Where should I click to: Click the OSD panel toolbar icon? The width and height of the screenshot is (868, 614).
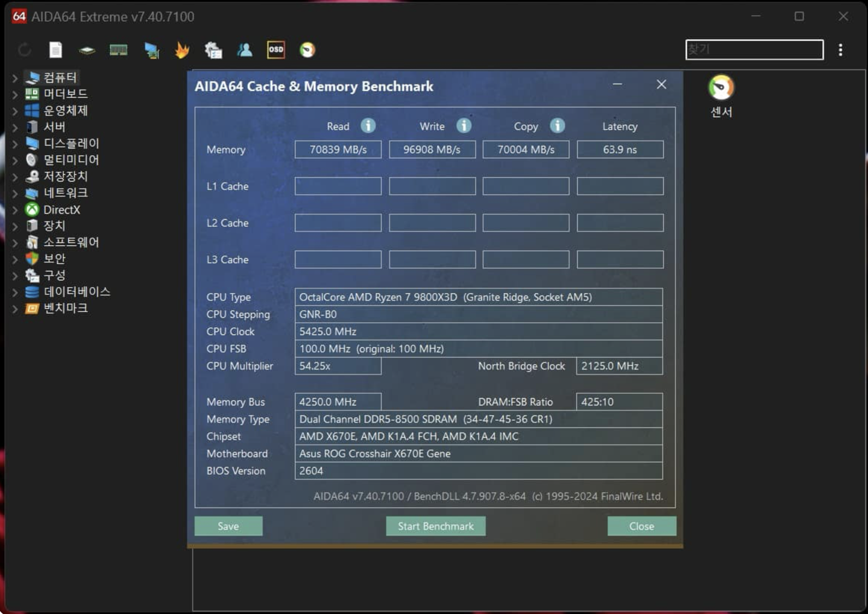pyautogui.click(x=276, y=50)
